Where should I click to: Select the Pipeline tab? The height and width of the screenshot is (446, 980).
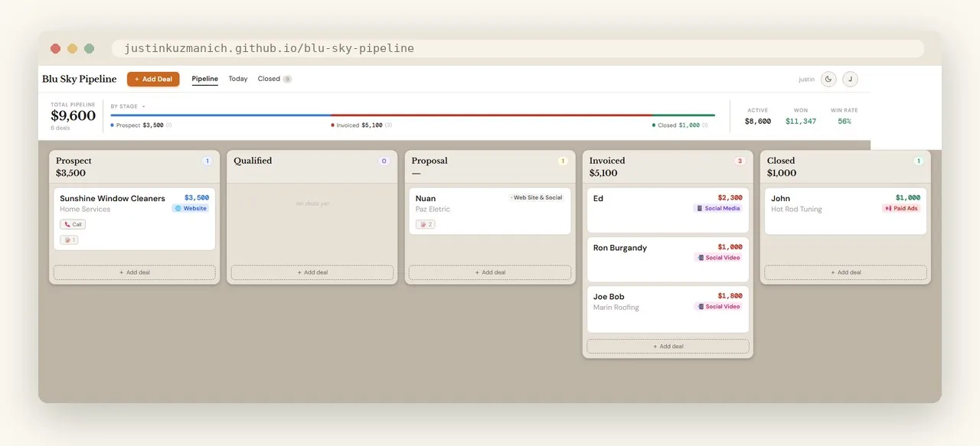[x=204, y=79]
